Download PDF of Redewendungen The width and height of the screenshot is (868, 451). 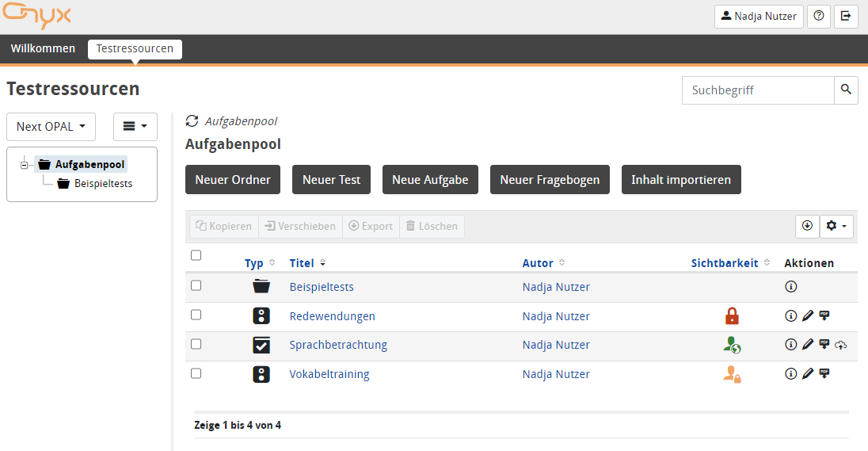coord(824,315)
